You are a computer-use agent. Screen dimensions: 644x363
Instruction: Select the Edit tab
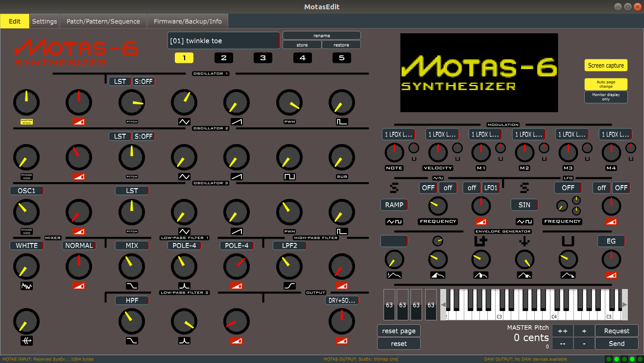[x=15, y=21]
